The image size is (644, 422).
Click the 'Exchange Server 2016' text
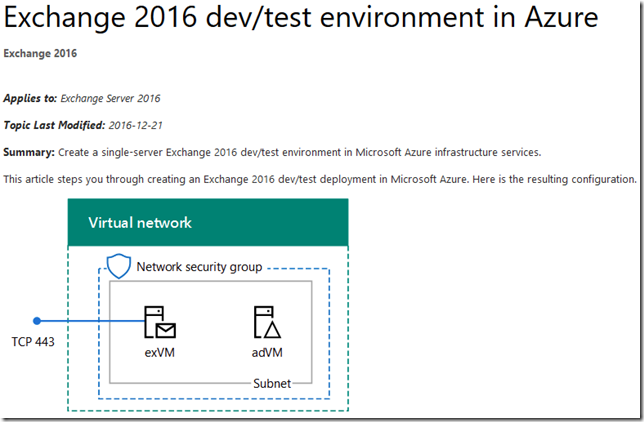(110, 99)
